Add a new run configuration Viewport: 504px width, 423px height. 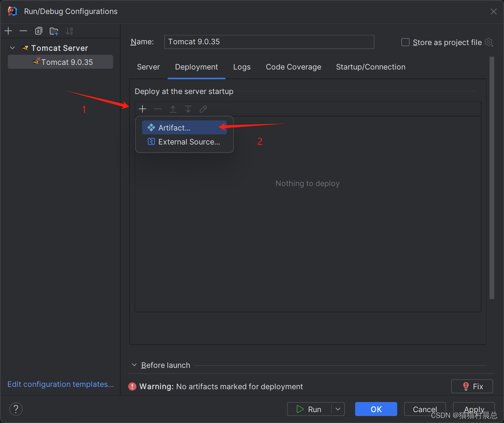(x=9, y=31)
